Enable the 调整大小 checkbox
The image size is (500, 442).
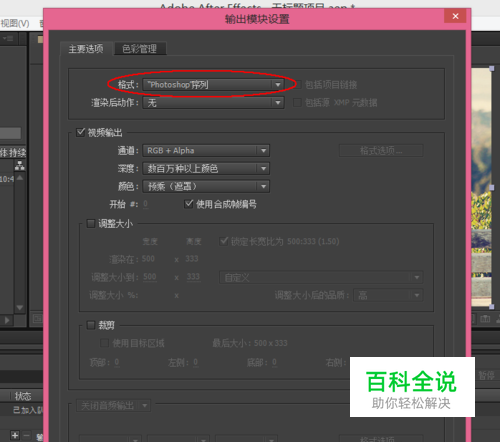point(91,223)
